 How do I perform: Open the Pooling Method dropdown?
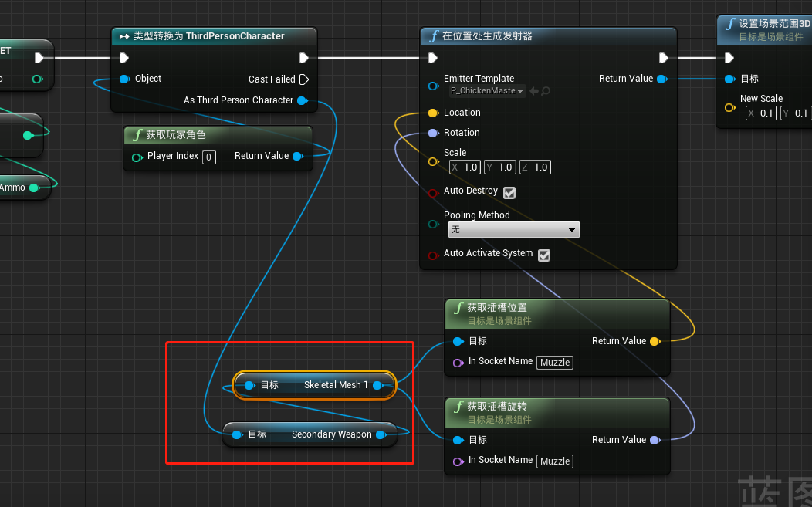pos(514,229)
